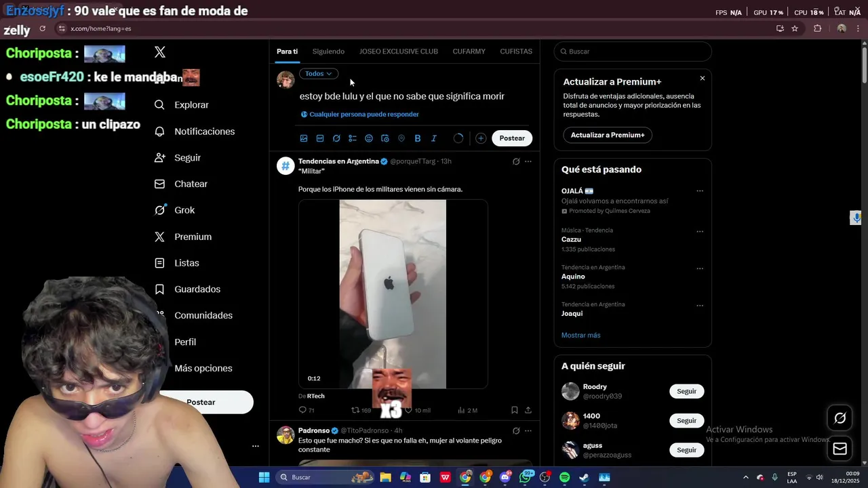Open Explorar in the sidebar
868x488 pixels.
pyautogui.click(x=182, y=105)
